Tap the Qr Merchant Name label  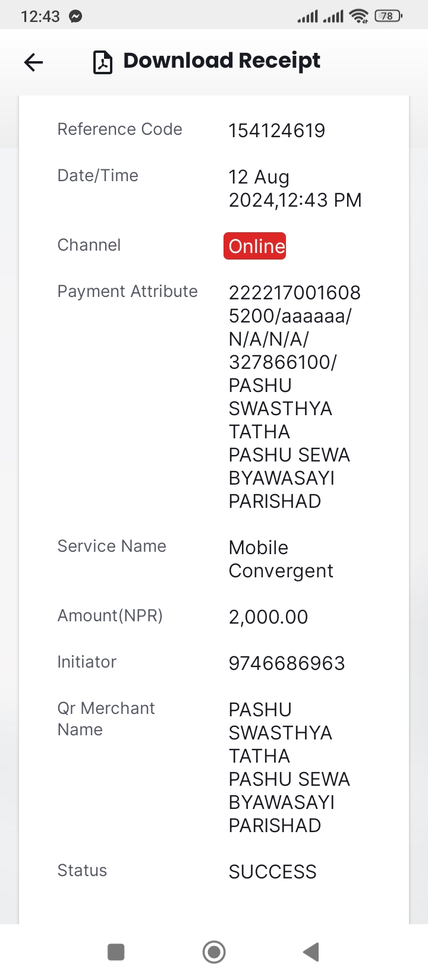[x=106, y=719]
